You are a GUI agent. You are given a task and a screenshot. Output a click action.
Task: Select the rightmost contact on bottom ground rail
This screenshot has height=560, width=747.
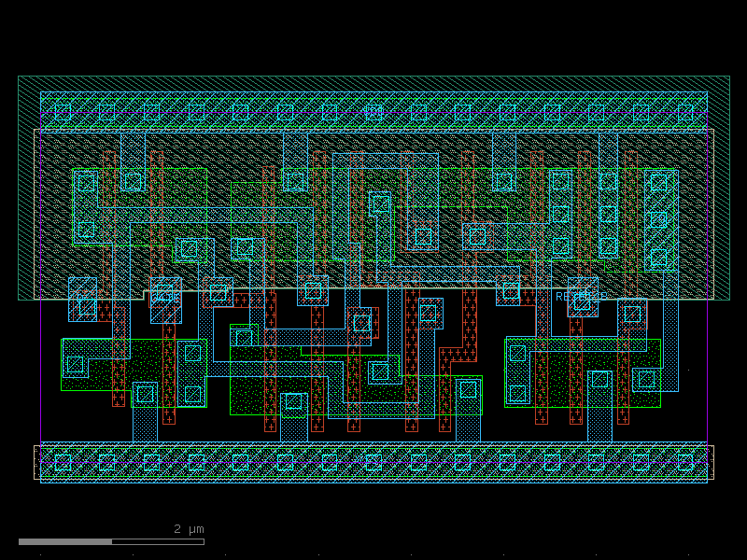tap(685, 462)
